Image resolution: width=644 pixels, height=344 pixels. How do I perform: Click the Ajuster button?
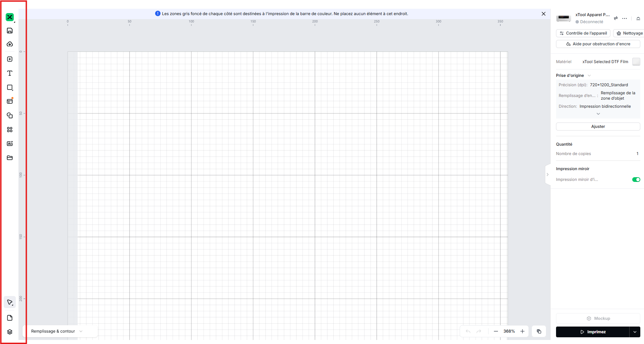(598, 127)
